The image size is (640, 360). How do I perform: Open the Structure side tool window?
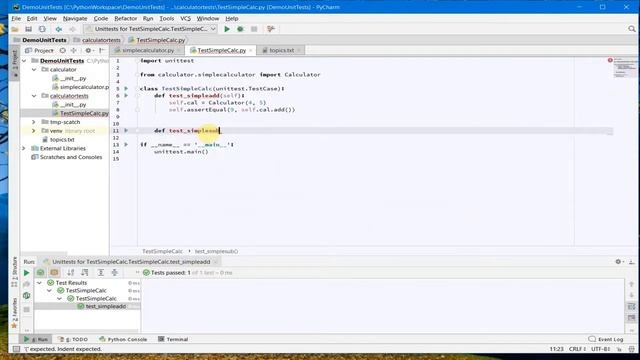pyautogui.click(x=14, y=272)
